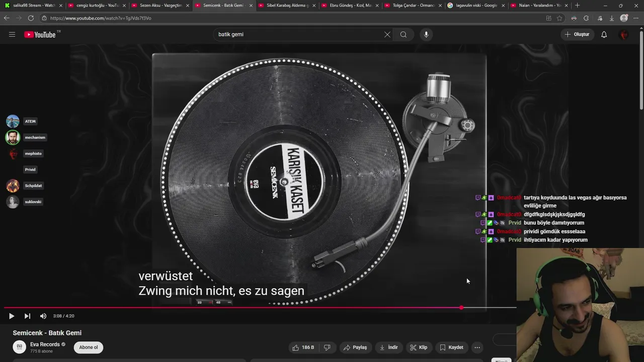Click the mechanism user avatar in overlay
The width and height of the screenshot is (644, 362).
13,137
